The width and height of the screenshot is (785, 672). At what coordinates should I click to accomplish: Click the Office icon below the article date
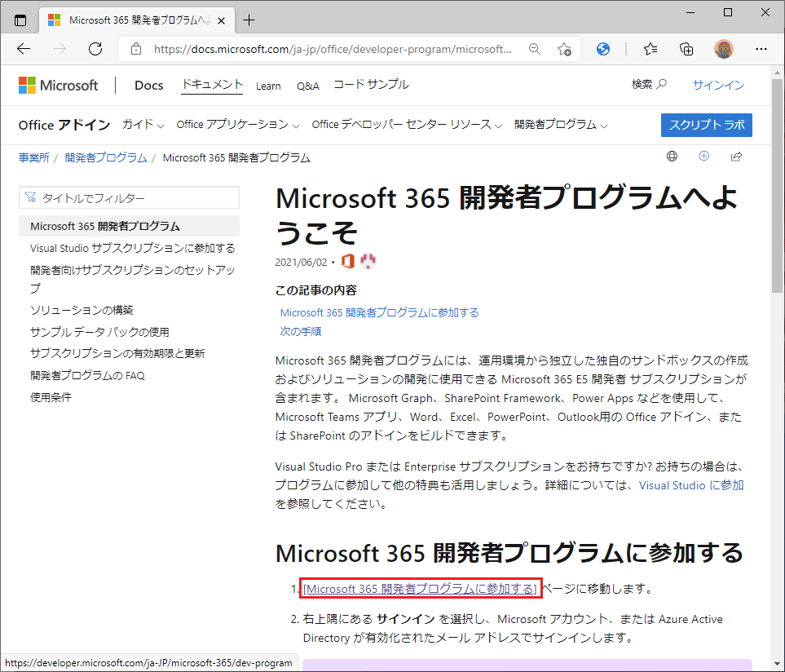(x=347, y=261)
